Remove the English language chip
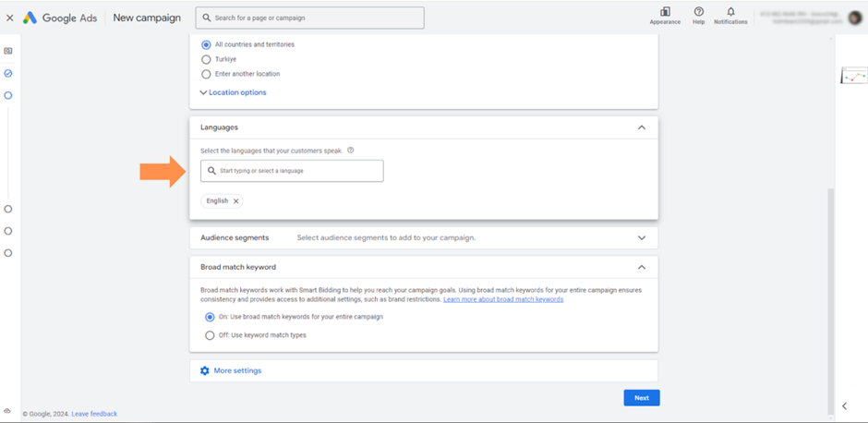 tap(235, 201)
